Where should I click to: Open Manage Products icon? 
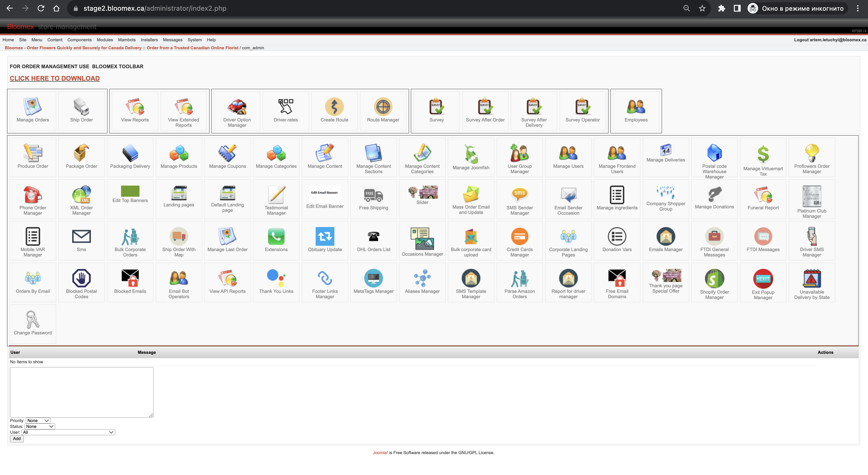[179, 153]
